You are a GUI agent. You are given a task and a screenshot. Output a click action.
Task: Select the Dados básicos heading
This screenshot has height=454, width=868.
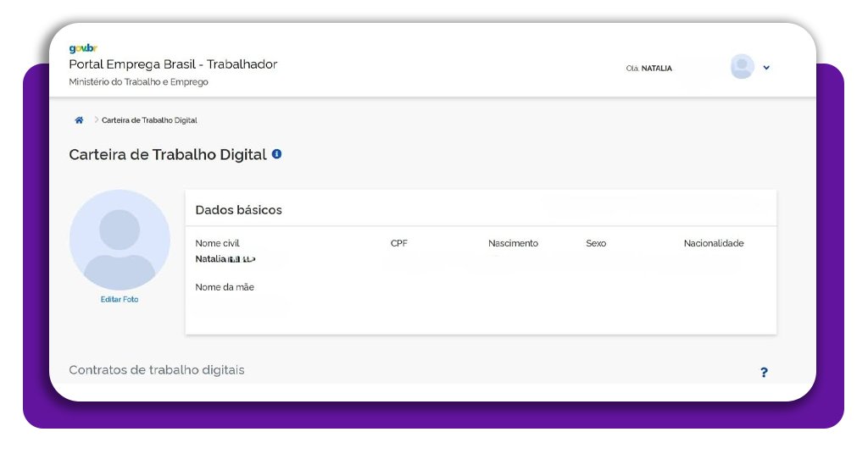pyautogui.click(x=238, y=209)
